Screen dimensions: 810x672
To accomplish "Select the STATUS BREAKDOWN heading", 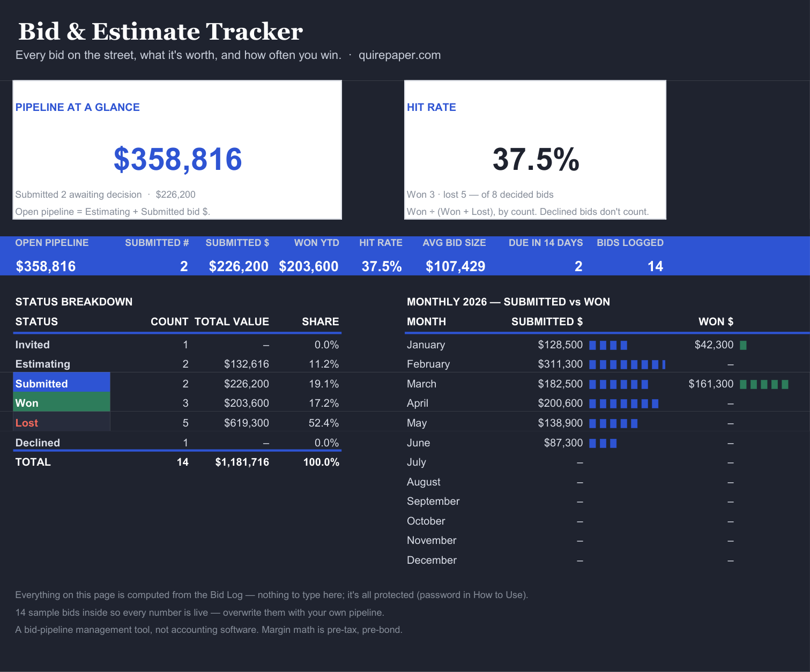I will 74,302.
